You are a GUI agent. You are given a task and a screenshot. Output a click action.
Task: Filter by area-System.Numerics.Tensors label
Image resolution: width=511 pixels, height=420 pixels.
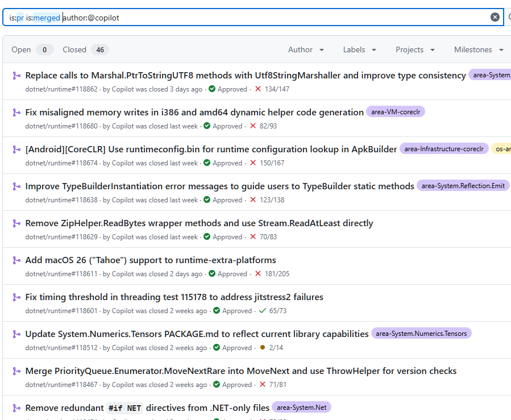(x=421, y=334)
